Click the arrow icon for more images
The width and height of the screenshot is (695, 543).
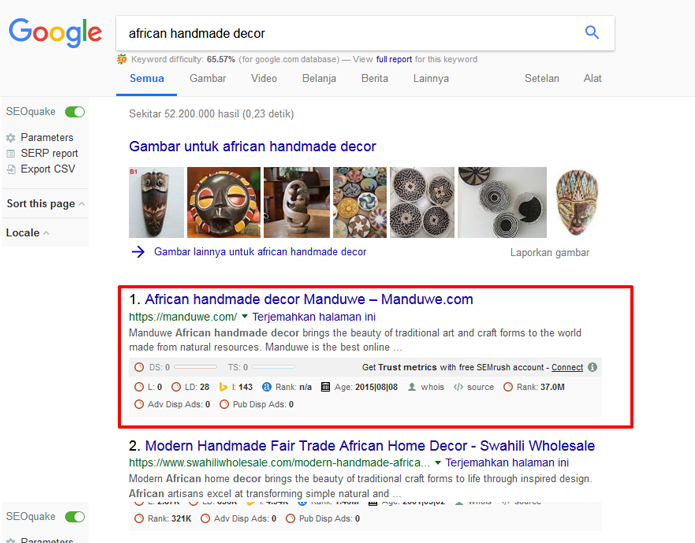point(138,252)
